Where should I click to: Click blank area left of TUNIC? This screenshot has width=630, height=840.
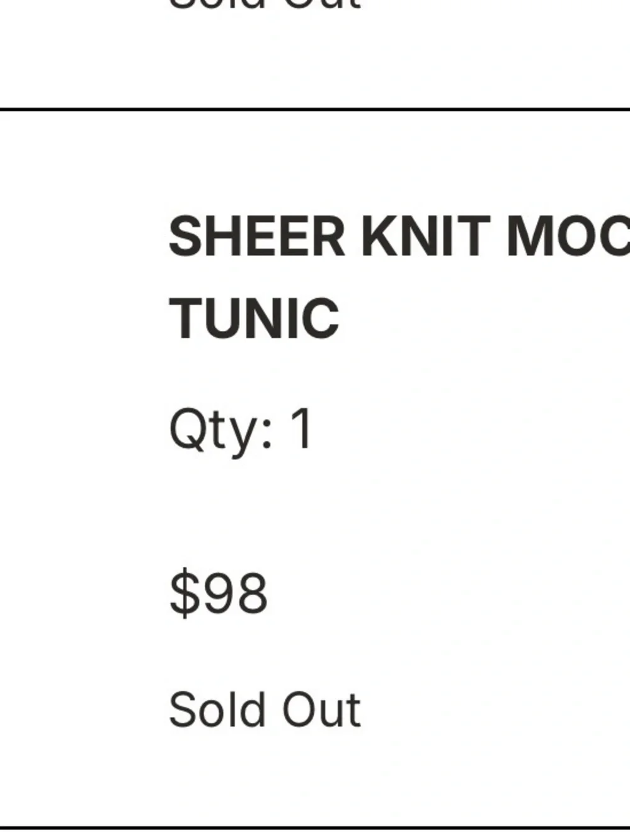pos(82,318)
